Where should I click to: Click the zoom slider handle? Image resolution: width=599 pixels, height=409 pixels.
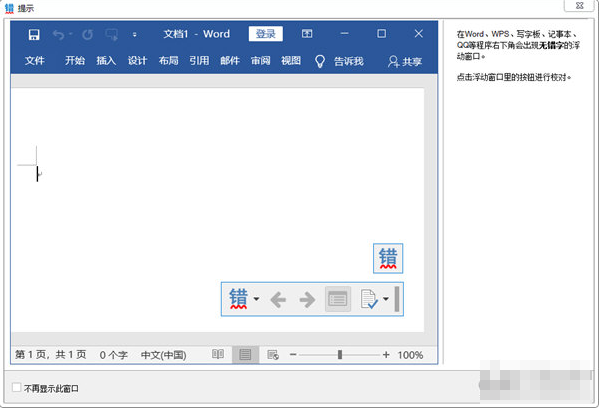click(x=340, y=355)
